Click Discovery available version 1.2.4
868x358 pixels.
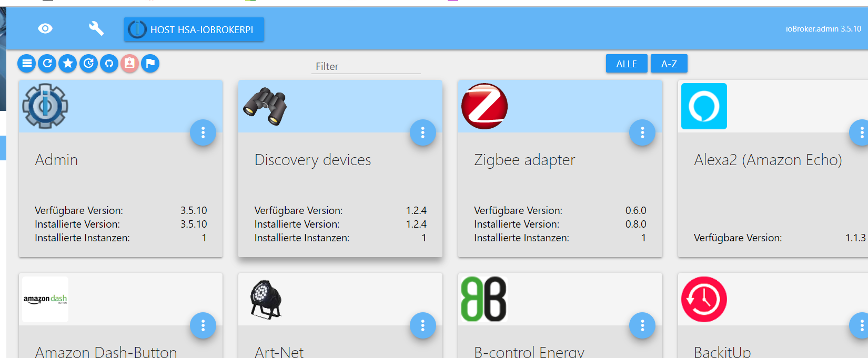(x=416, y=210)
